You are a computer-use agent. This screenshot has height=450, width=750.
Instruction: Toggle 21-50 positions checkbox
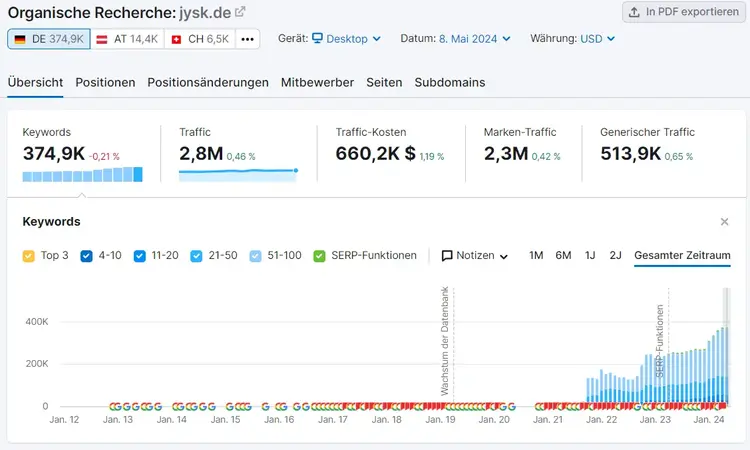pyautogui.click(x=196, y=256)
